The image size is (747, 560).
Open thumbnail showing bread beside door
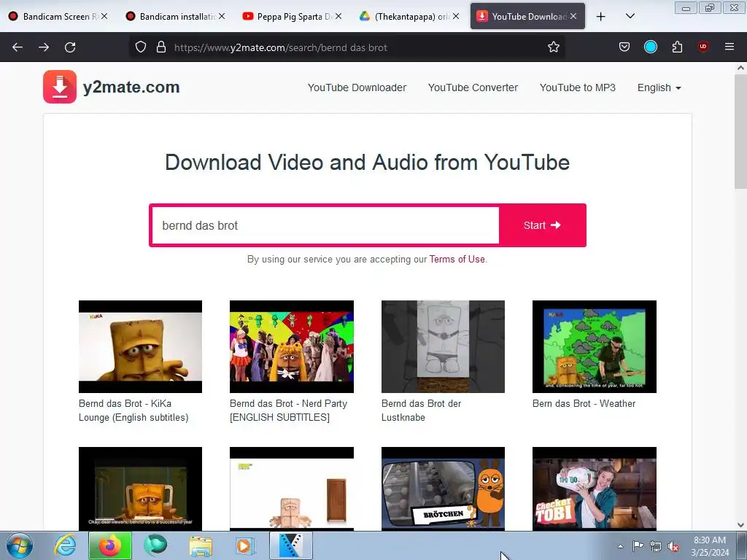(292, 489)
